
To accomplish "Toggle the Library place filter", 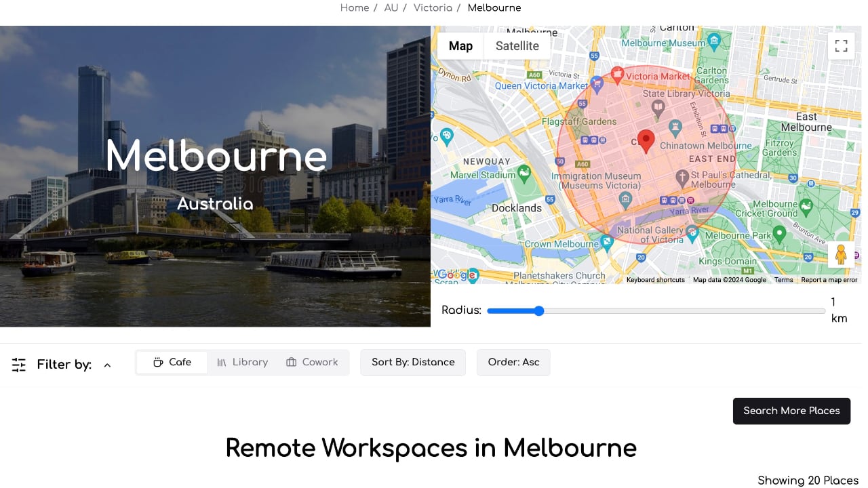I will pos(242,363).
